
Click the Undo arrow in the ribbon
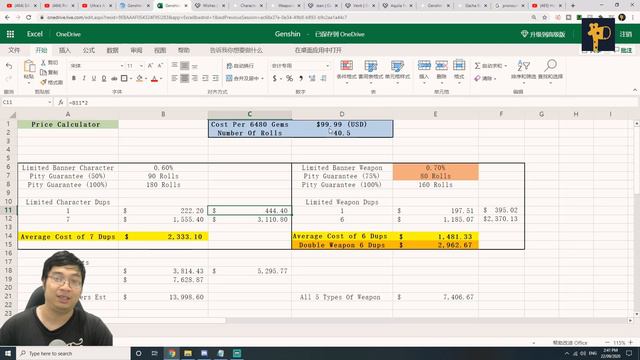pos(9,66)
